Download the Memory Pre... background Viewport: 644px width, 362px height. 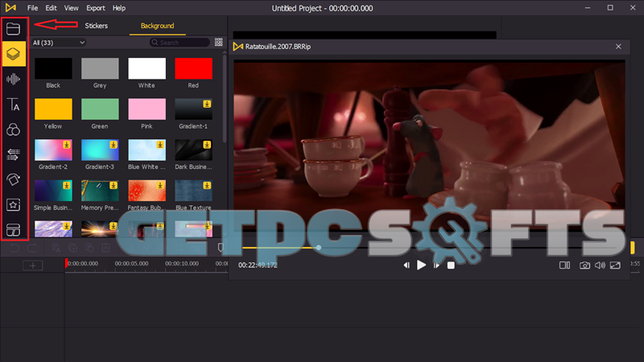tap(114, 186)
